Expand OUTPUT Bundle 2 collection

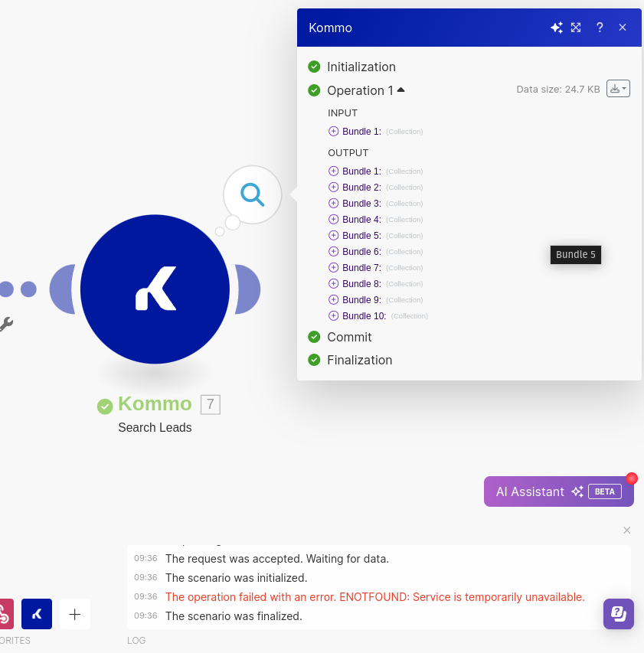tap(334, 188)
